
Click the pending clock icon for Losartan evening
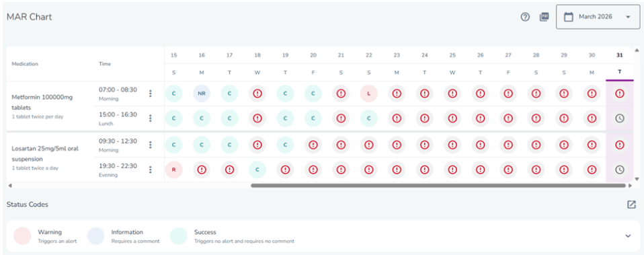619,170
